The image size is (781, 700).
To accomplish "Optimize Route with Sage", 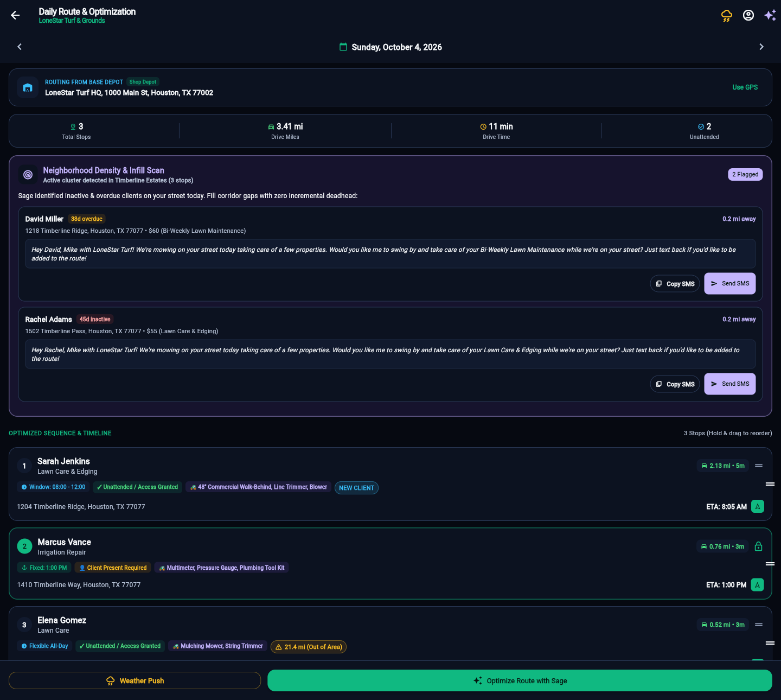I will (x=520, y=680).
